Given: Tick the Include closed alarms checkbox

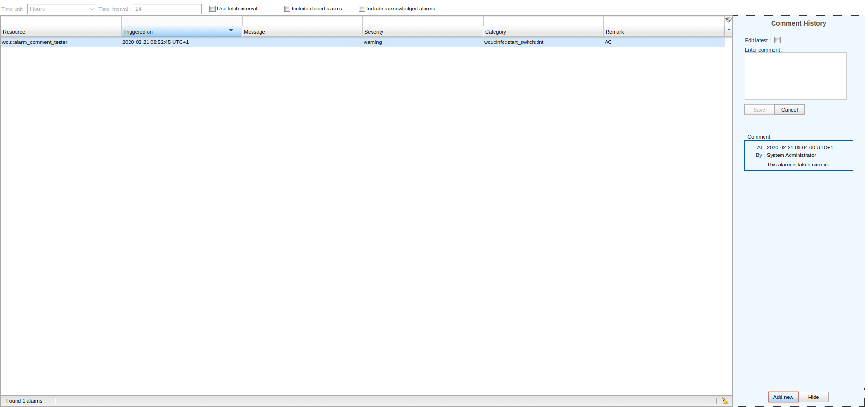Looking at the screenshot, I should 287,9.
